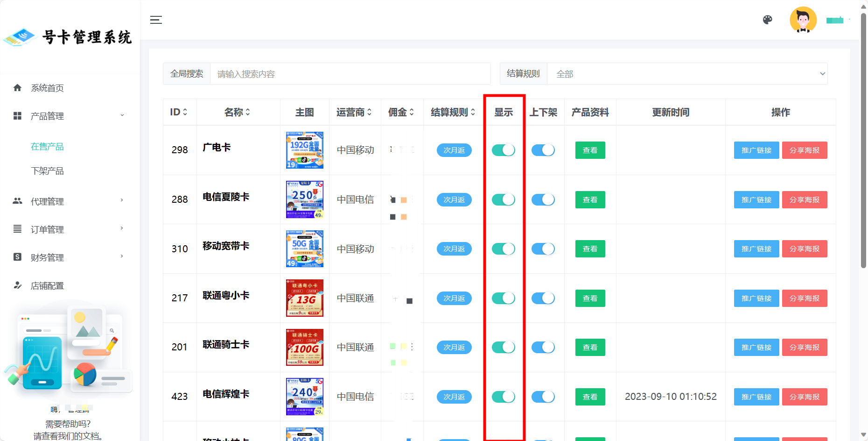868x441 pixels.
Task: Click 分享海报 button for 联通粤小卡
Action: click(x=805, y=298)
